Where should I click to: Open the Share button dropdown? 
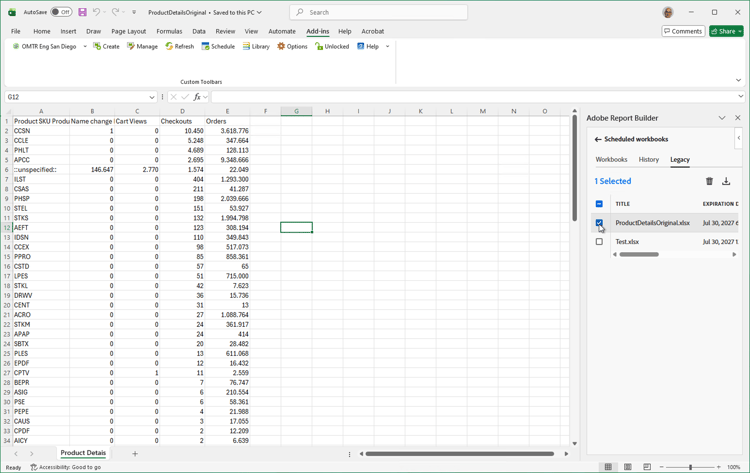click(740, 32)
